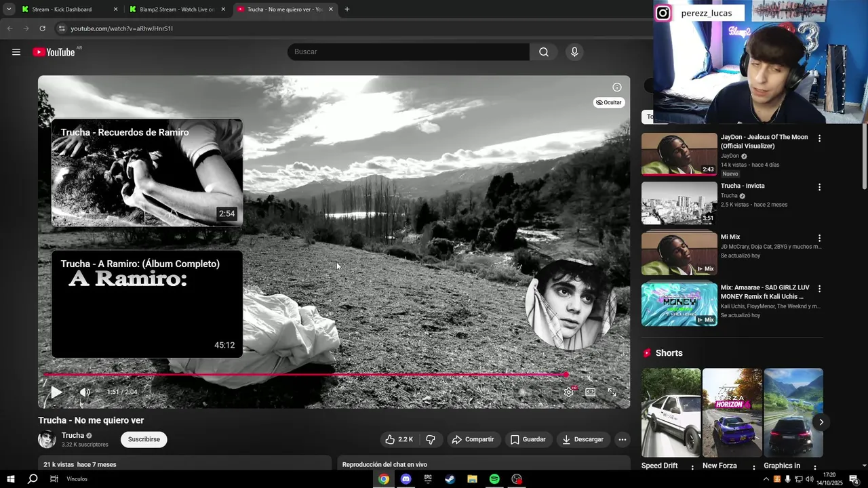
Task: Open File Explorer from the taskbar
Action: [x=472, y=479]
